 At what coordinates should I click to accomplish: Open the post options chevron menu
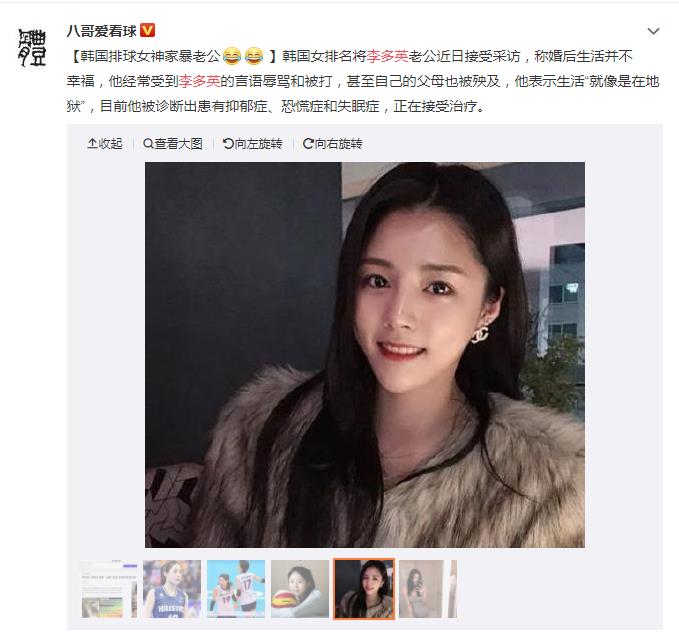pyautogui.click(x=653, y=31)
